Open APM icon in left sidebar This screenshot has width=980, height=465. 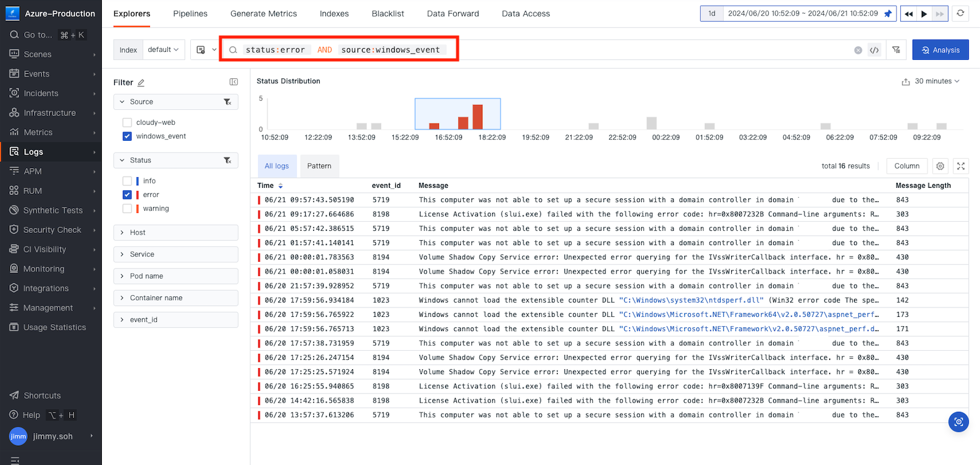tap(14, 171)
